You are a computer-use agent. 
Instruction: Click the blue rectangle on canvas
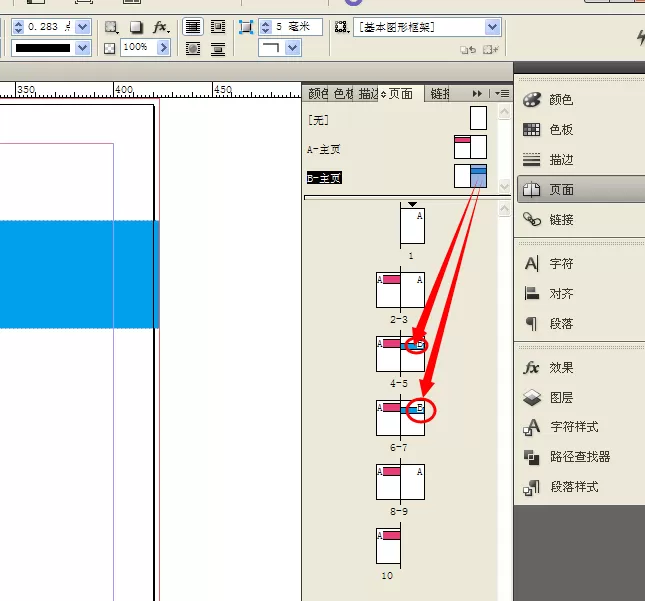78,274
